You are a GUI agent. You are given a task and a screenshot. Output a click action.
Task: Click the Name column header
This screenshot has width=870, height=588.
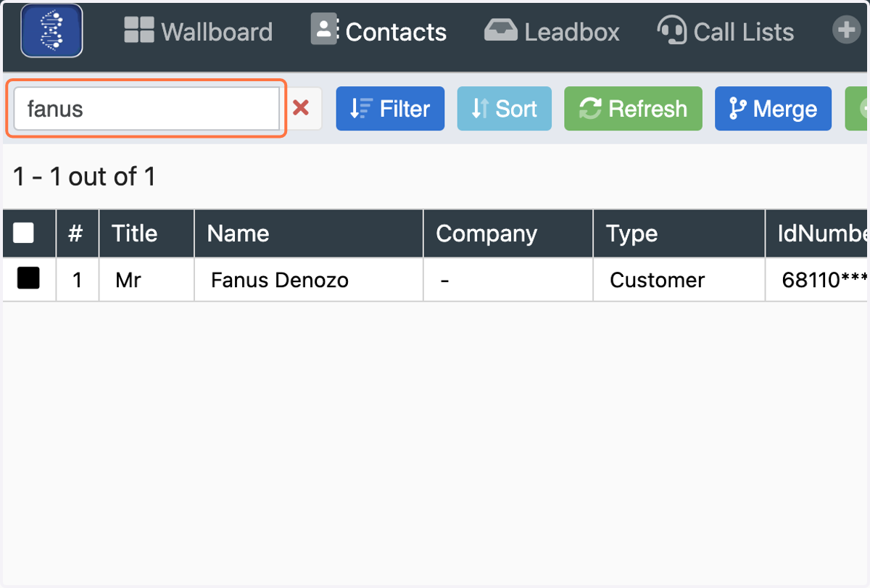click(x=309, y=233)
